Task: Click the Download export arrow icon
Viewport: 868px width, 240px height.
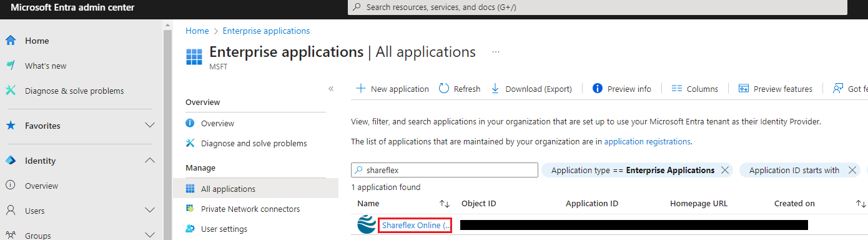Action: click(x=495, y=89)
